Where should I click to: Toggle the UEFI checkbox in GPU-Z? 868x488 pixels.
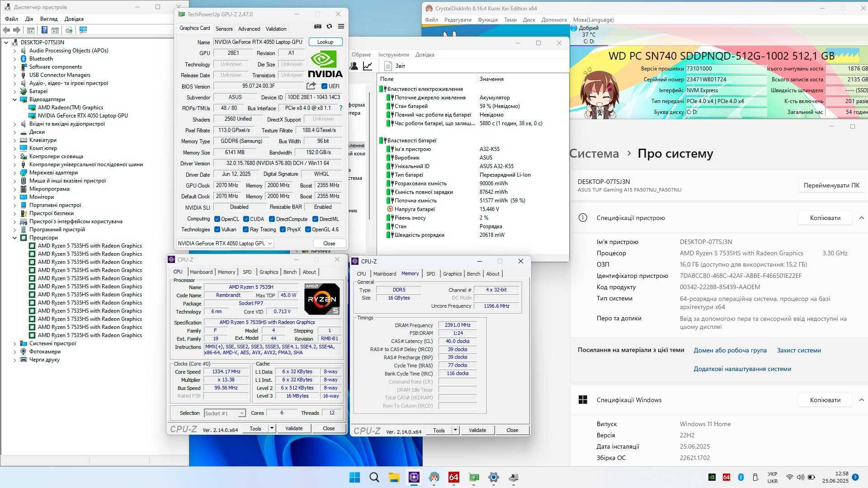coord(324,86)
